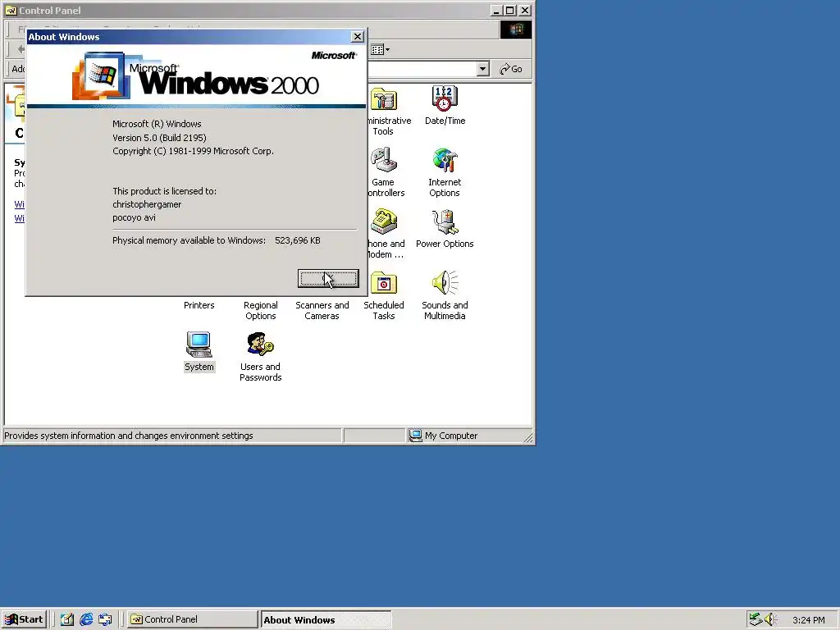This screenshot has height=630, width=840.
Task: Close the About Windows dialog
Action: coord(358,36)
